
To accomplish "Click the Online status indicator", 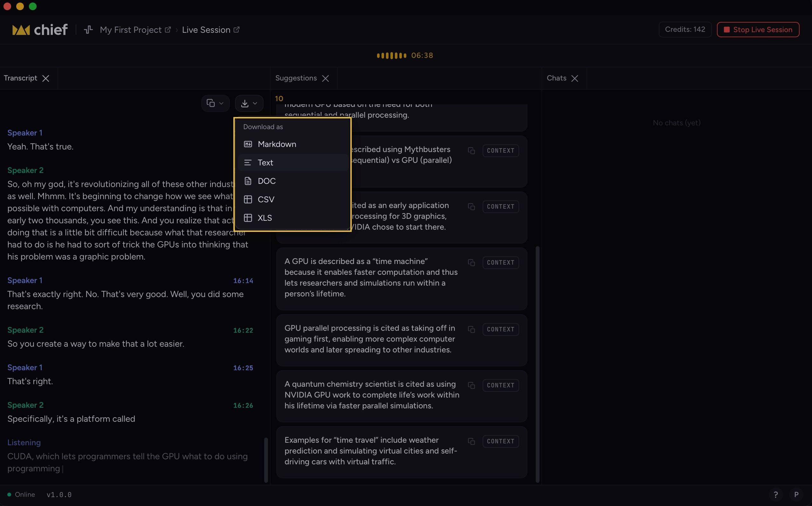I will pos(21,495).
